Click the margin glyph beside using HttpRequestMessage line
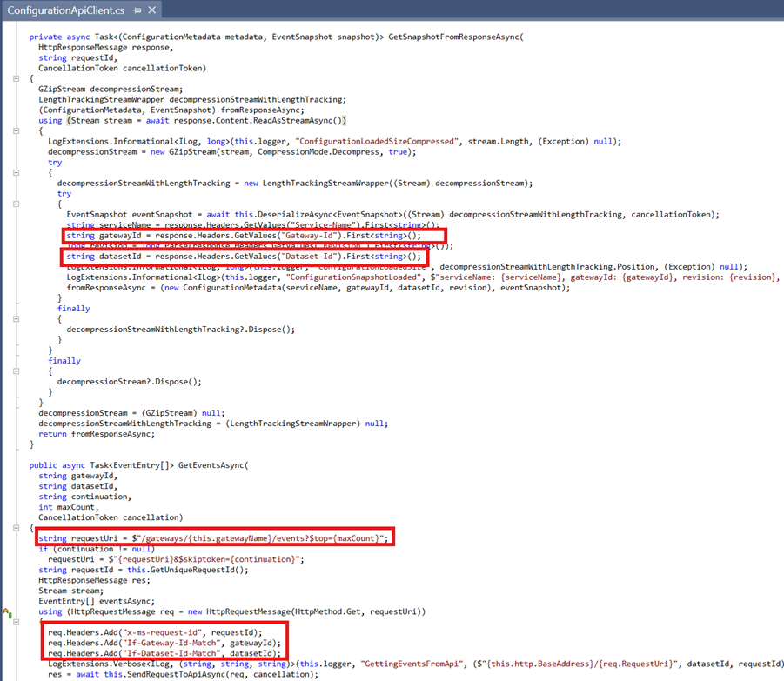 pos(6,612)
